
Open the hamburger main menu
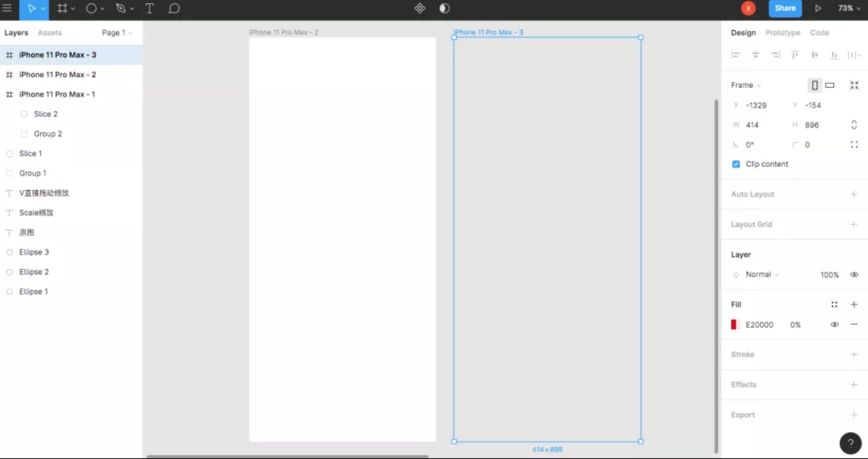[7, 8]
